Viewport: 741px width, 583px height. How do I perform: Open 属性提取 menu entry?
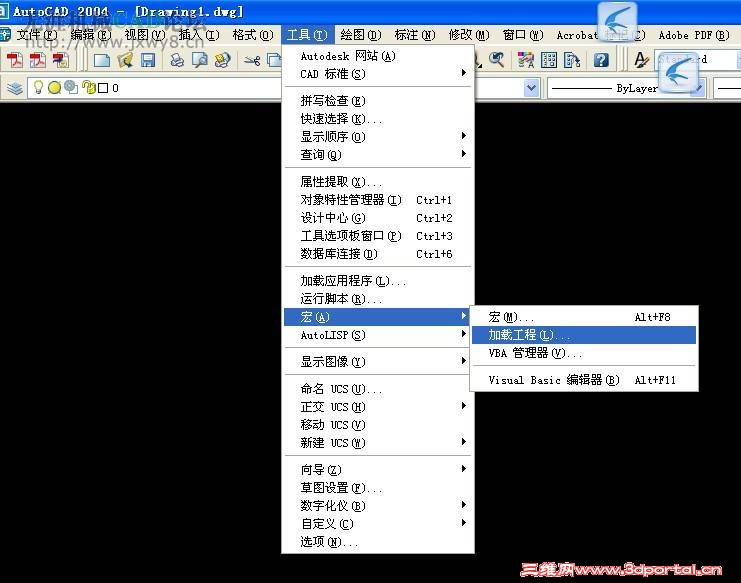[377, 181]
